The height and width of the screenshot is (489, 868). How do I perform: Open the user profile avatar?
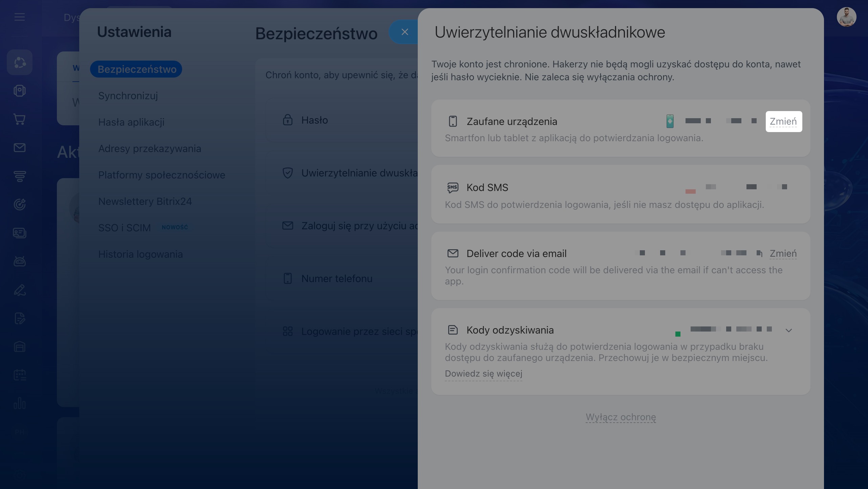click(x=846, y=17)
